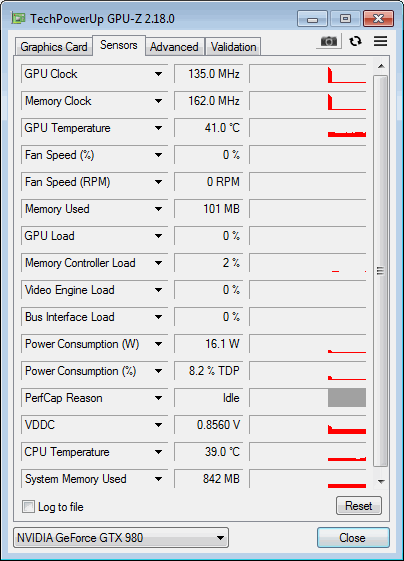Take a screenshot with the camera icon
This screenshot has width=404, height=561.
click(329, 42)
